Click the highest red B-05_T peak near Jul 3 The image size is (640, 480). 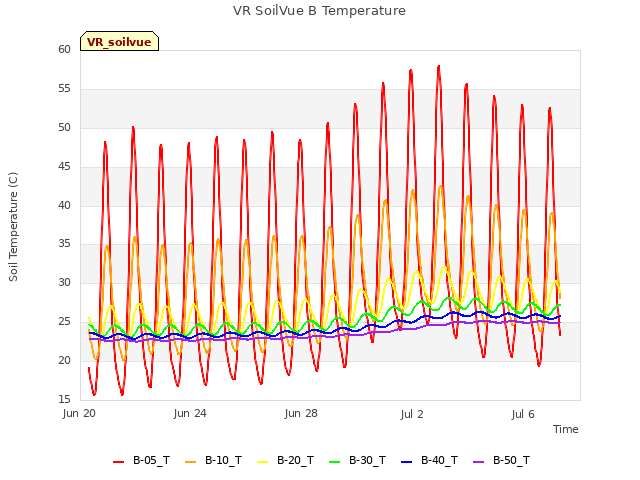439,66
